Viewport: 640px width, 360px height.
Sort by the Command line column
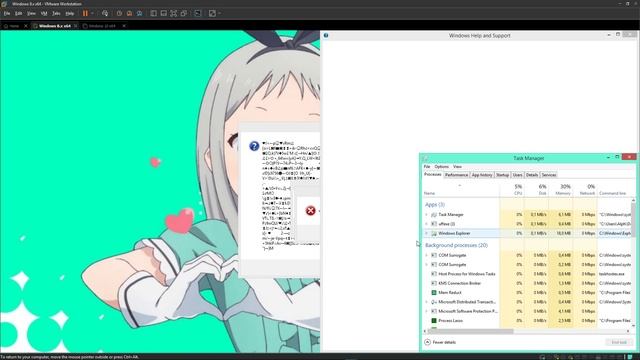pyautogui.click(x=614, y=189)
